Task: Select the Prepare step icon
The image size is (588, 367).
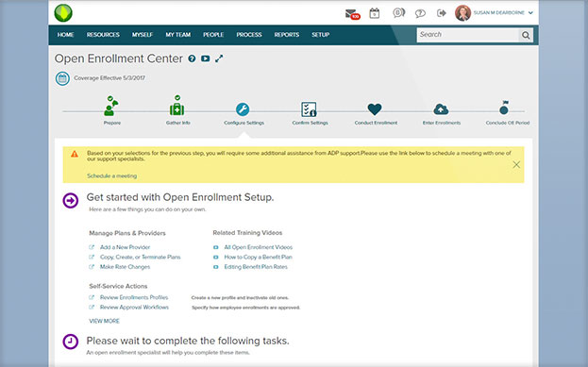Action: pyautogui.click(x=111, y=106)
